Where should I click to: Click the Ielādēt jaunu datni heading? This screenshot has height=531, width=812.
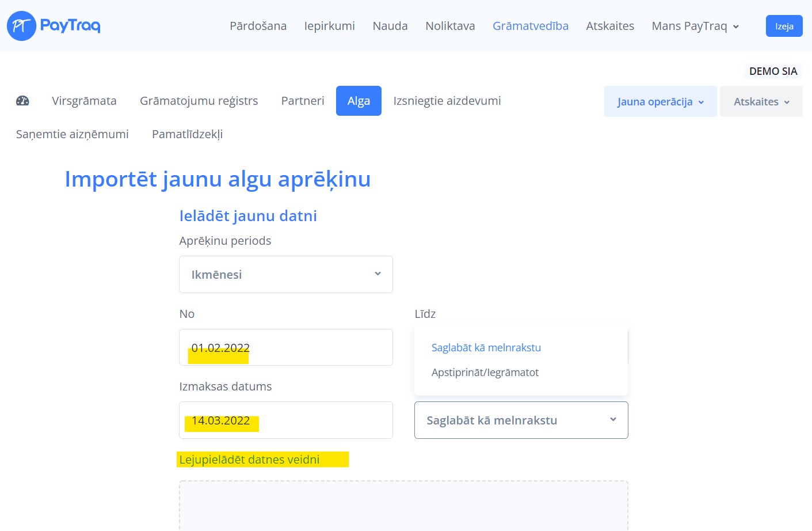point(248,216)
